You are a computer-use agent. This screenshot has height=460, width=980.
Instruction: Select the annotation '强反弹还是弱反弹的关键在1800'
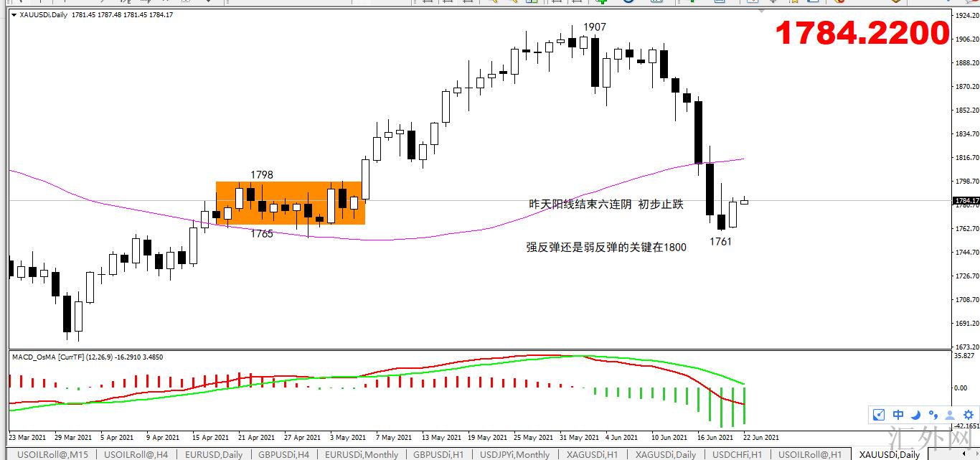point(606,248)
